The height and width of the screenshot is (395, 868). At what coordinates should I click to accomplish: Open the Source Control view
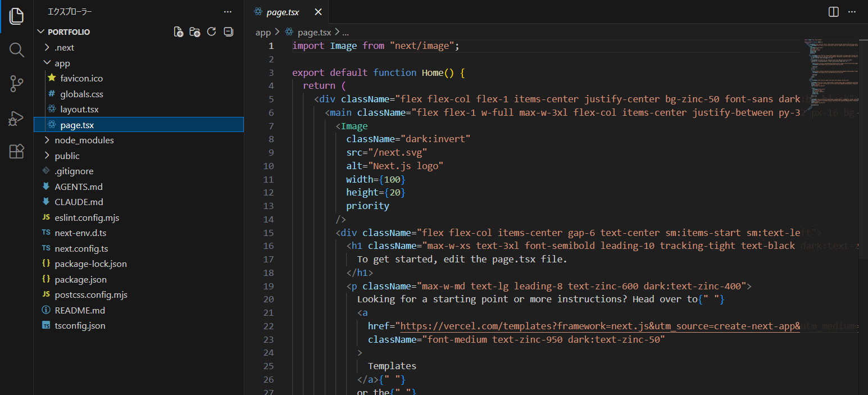(x=16, y=84)
